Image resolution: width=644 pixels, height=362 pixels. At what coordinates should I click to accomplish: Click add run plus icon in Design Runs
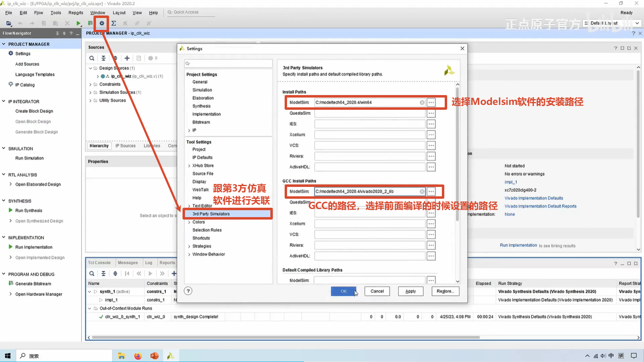(174, 273)
